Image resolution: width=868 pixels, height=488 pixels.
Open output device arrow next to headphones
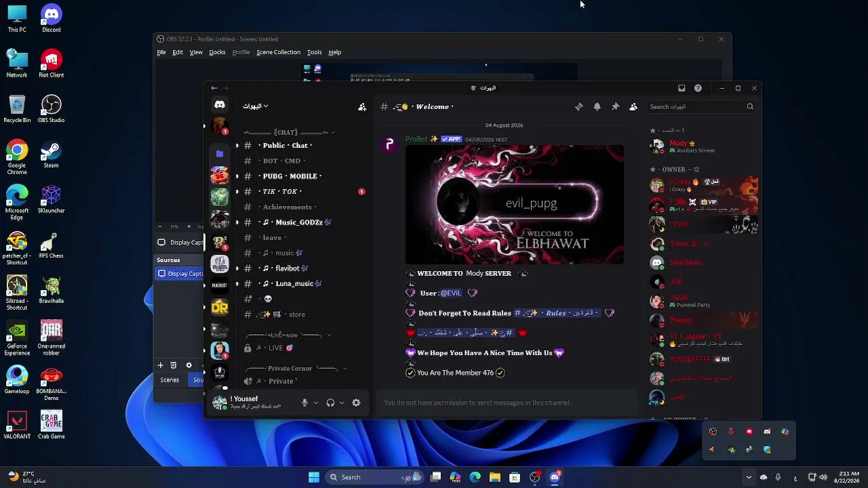coord(342,403)
